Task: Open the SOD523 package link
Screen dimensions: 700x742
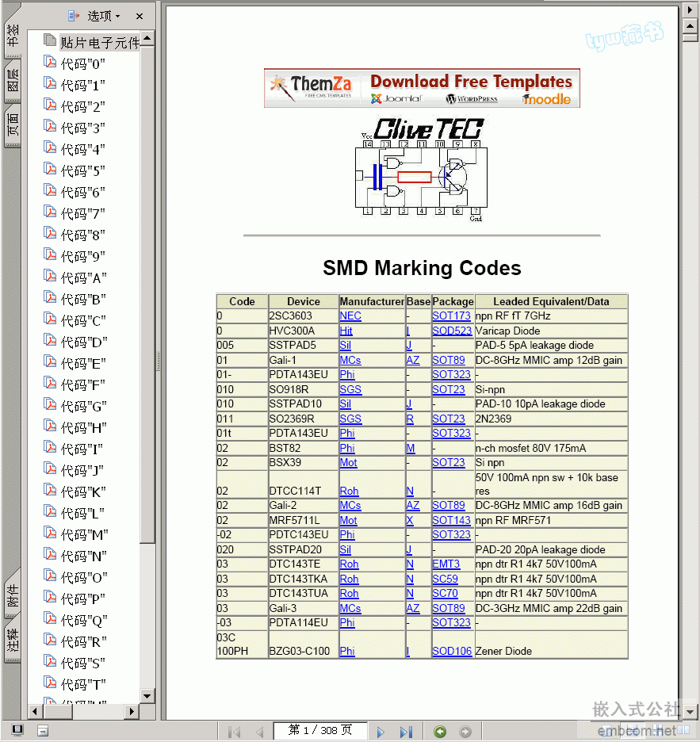Action: tap(452, 331)
